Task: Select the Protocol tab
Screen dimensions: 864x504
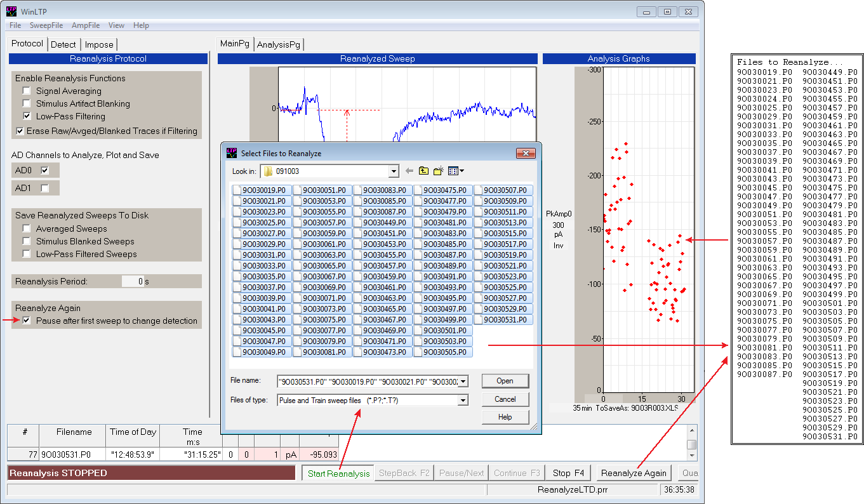Action: coord(27,43)
